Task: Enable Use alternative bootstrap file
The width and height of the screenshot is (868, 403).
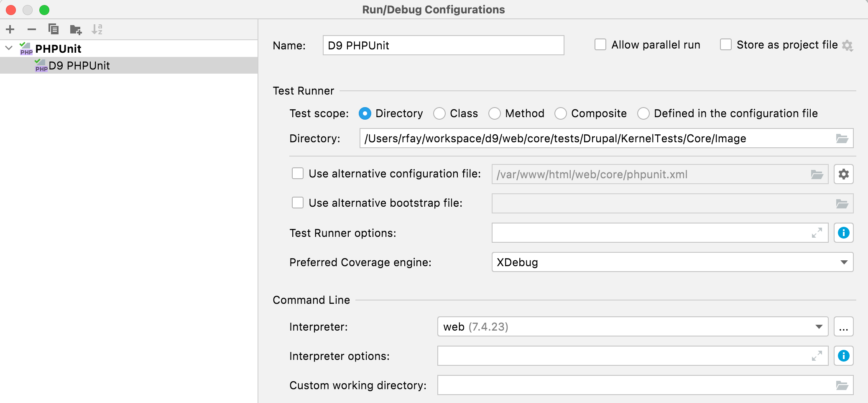Action: [297, 203]
